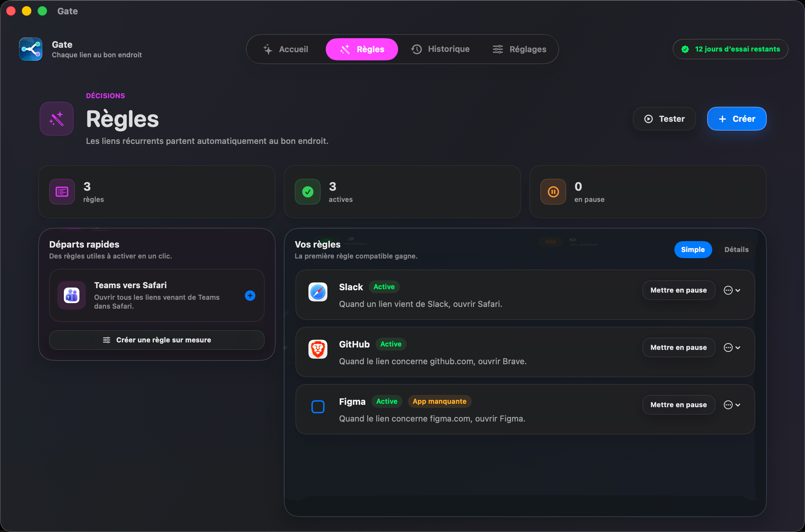805x532 pixels.
Task: Click the 0 en pause stat card
Action: coord(648,192)
